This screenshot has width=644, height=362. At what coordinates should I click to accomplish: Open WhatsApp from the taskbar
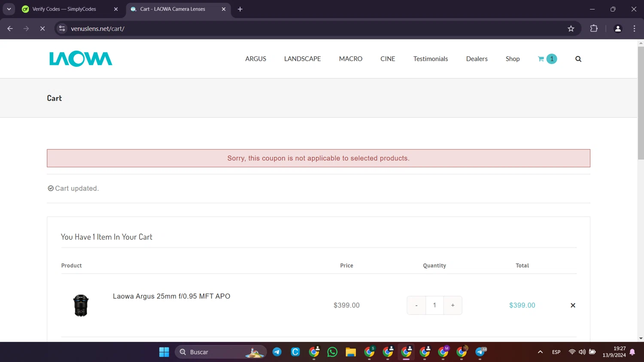(332, 352)
